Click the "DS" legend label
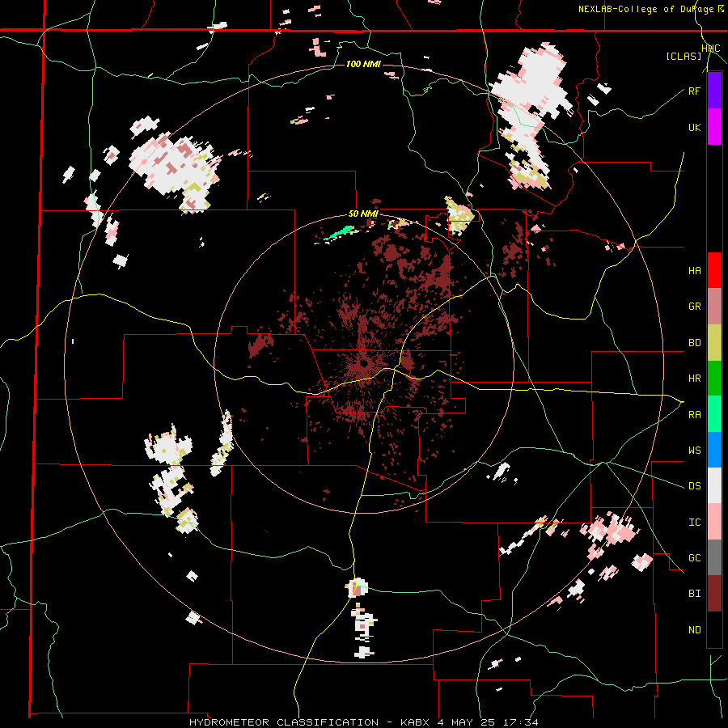This screenshot has width=728, height=728. 694,486
